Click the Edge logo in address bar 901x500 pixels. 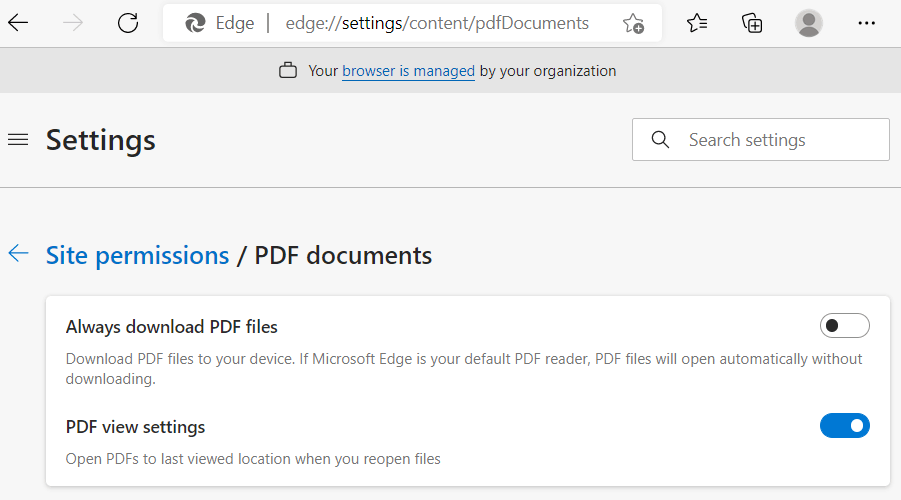195,23
